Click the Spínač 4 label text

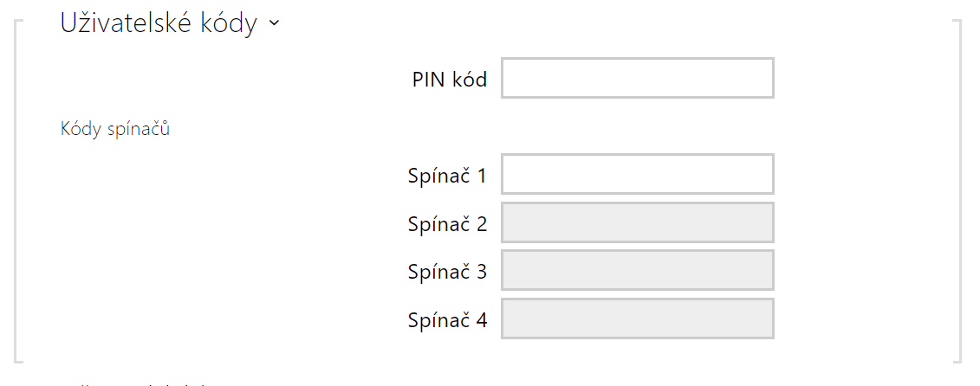pyautogui.click(x=447, y=320)
